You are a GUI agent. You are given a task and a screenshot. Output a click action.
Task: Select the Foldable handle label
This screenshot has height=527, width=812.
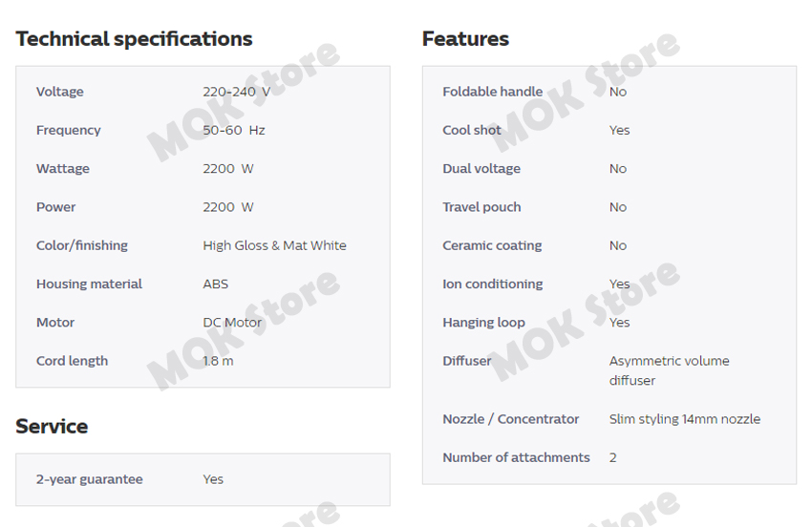tap(492, 92)
